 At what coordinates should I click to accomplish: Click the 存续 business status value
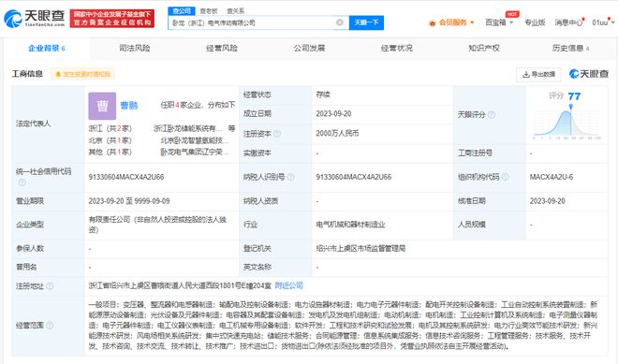point(323,95)
